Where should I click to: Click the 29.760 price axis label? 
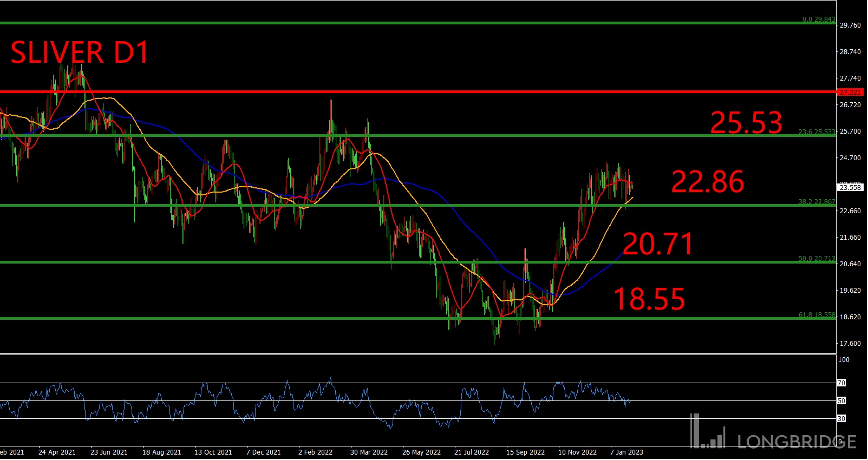click(850, 25)
